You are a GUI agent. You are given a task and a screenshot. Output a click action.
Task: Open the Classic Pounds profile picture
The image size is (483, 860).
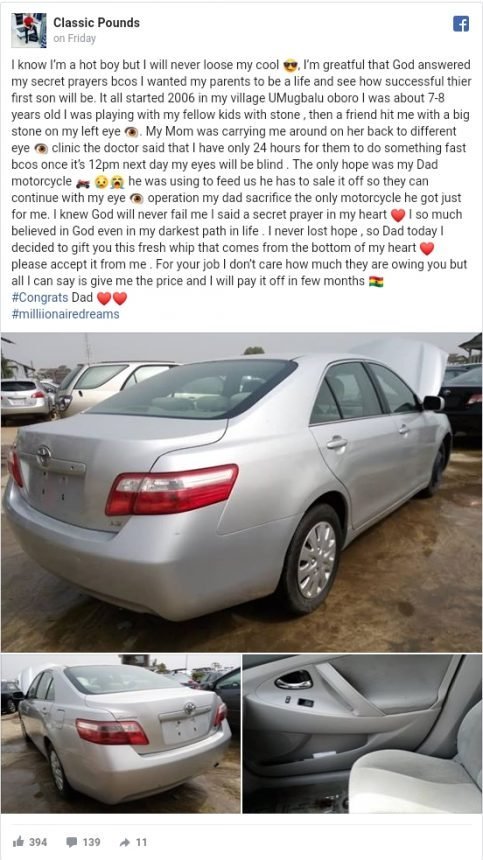click(29, 30)
